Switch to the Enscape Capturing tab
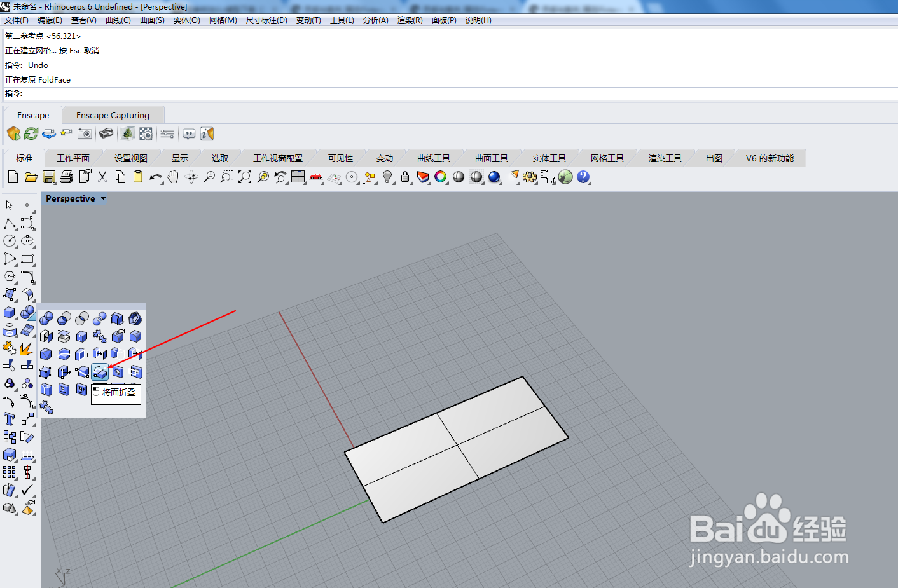The image size is (898, 588). click(113, 115)
